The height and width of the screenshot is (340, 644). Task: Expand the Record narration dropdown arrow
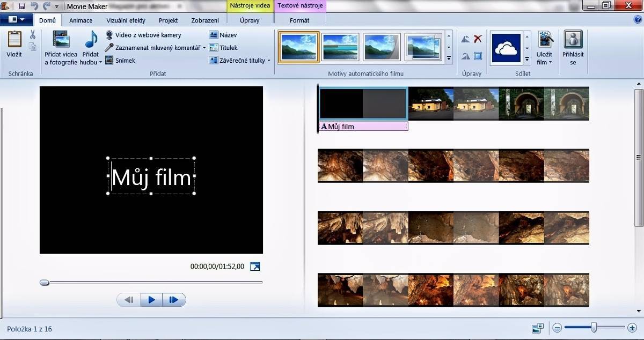point(204,48)
